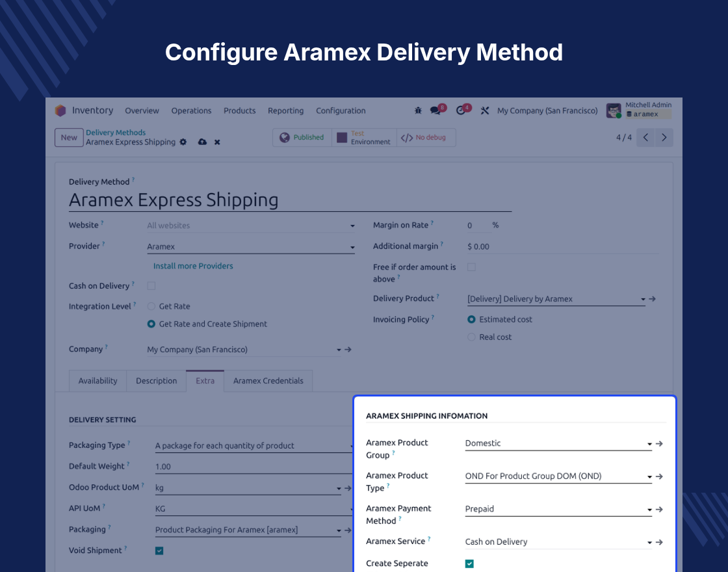Open the Operations menu
Image resolution: width=728 pixels, height=572 pixels.
tap(191, 110)
